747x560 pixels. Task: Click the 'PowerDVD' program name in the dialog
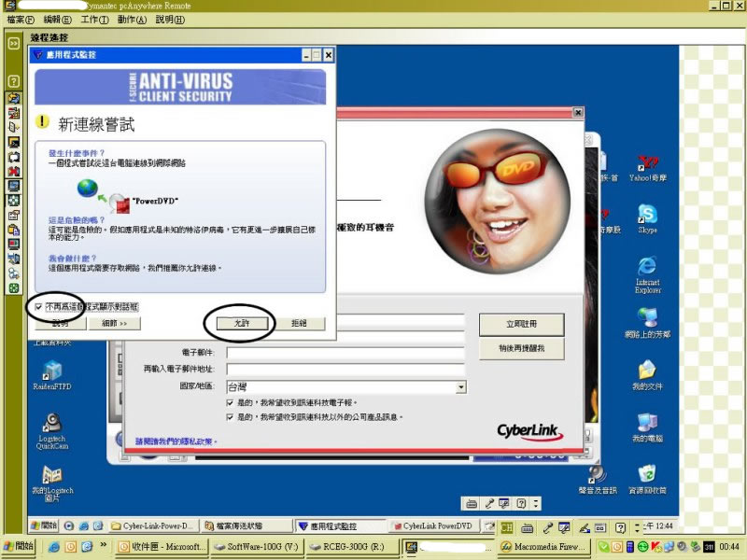click(155, 201)
